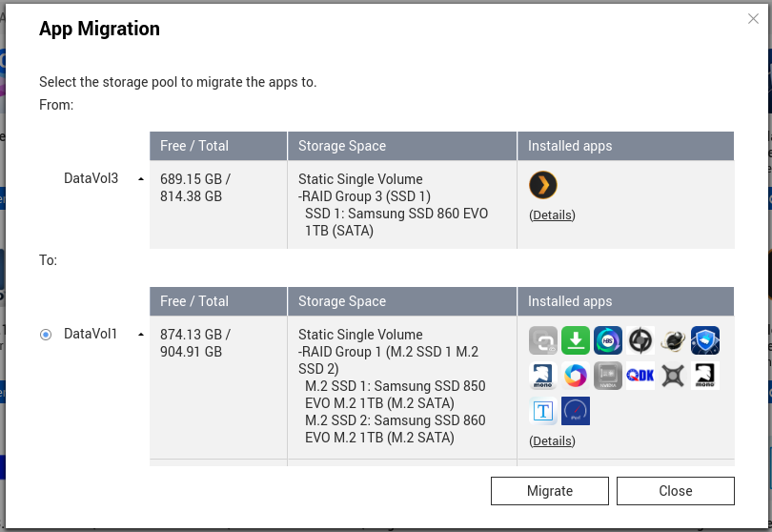Viewport: 772px width, 532px height.
Task: Click the HBS backup app icon
Action: click(608, 340)
